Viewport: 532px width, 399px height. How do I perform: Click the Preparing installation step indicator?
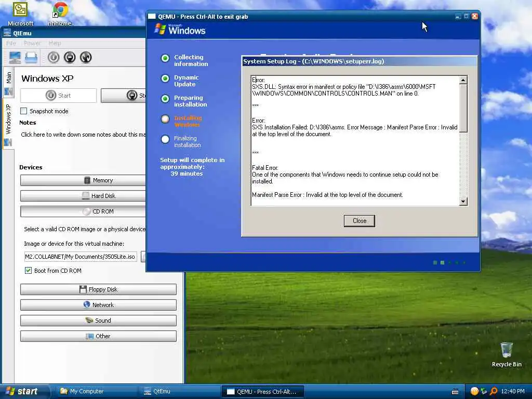(x=165, y=99)
